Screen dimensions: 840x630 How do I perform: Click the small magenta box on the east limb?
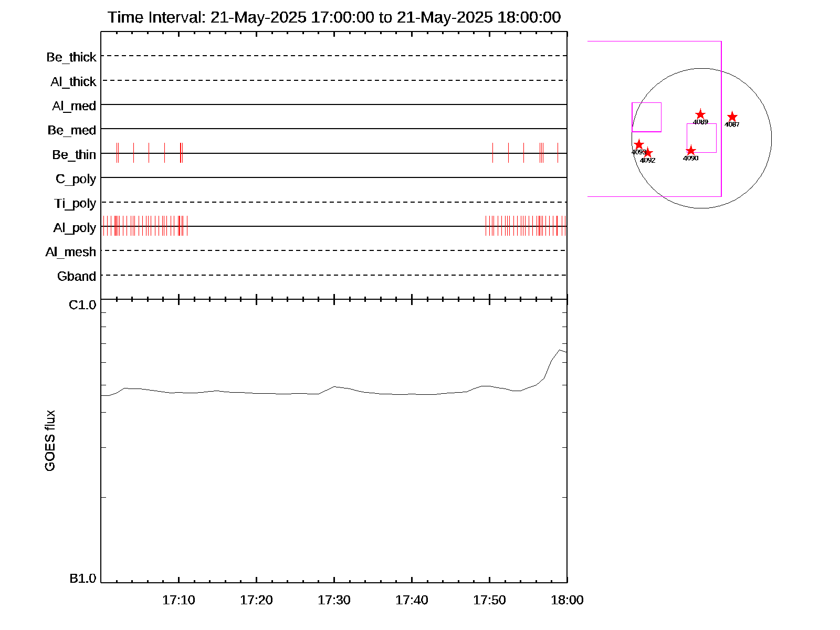pos(646,117)
